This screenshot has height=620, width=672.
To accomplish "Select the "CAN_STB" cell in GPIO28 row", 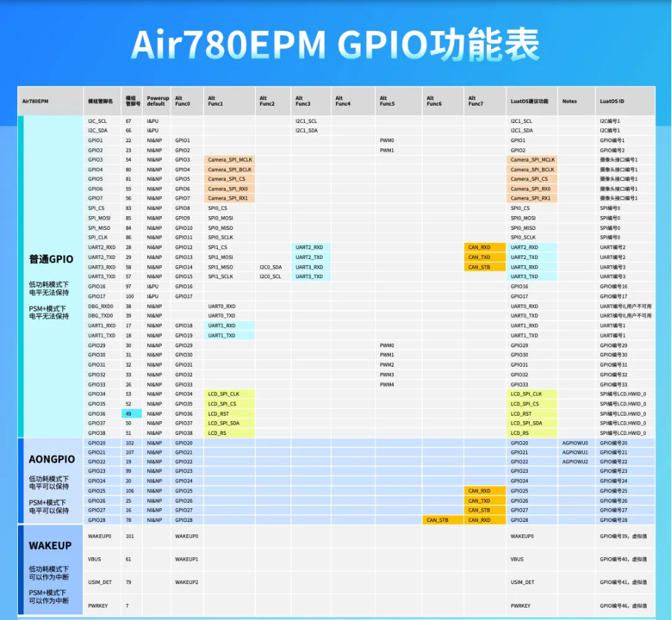I will click(x=443, y=520).
